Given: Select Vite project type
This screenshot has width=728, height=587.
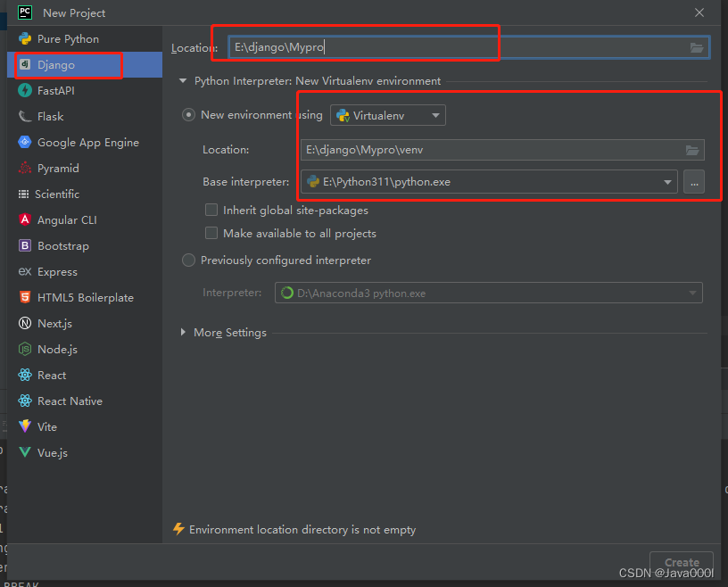Looking at the screenshot, I should (85, 426).
